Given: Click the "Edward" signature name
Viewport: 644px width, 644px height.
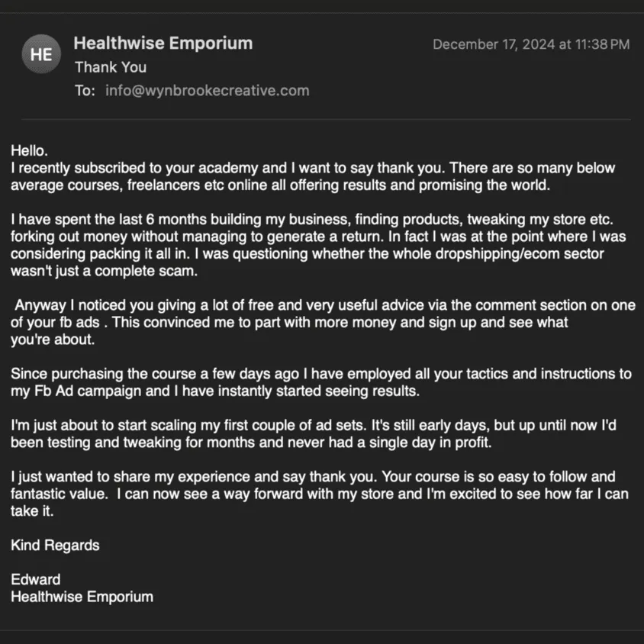Looking at the screenshot, I should tap(36, 579).
